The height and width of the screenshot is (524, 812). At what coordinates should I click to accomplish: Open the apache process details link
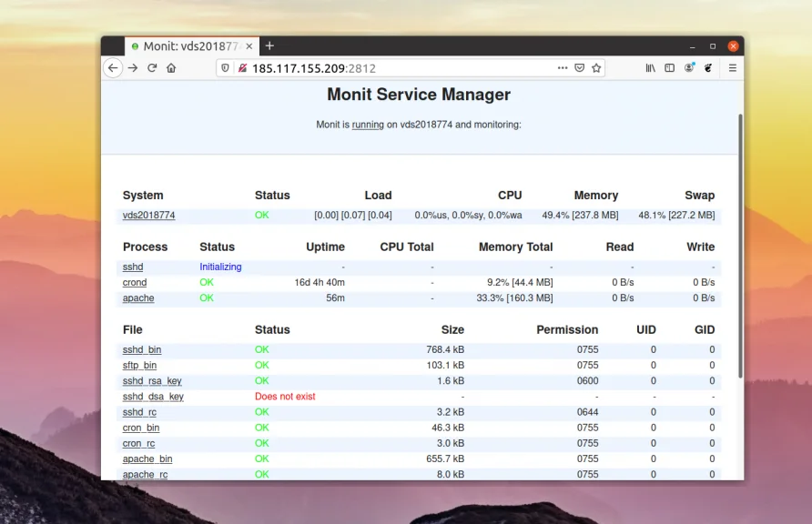click(x=138, y=298)
